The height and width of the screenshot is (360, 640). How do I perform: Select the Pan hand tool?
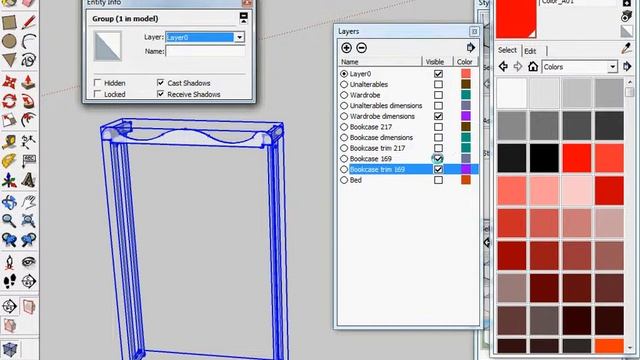click(x=28, y=202)
